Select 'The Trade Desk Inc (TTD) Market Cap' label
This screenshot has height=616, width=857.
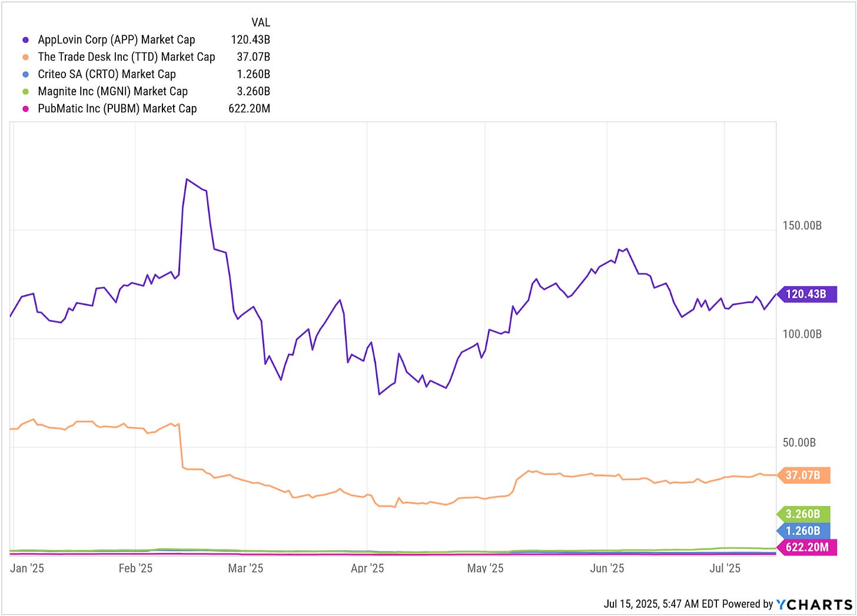pos(127,57)
